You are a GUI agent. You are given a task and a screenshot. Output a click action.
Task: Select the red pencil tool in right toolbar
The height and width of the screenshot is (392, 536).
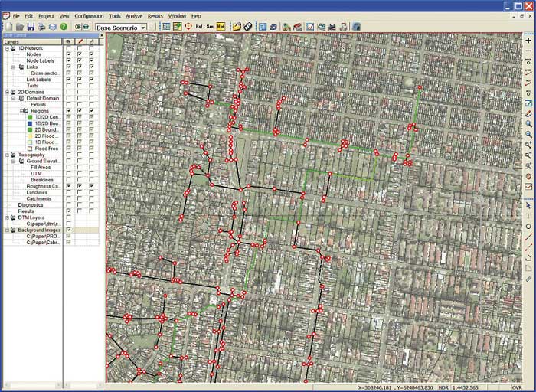528,113
